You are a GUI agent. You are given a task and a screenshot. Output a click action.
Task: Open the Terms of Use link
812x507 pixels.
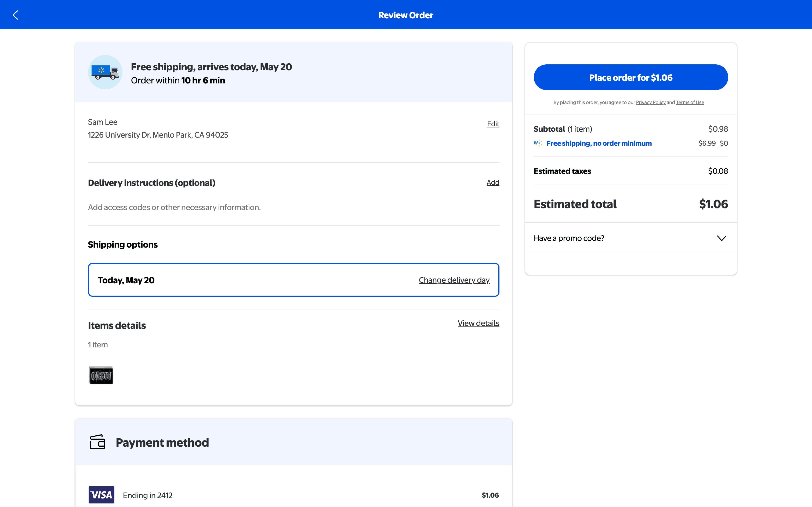point(690,102)
